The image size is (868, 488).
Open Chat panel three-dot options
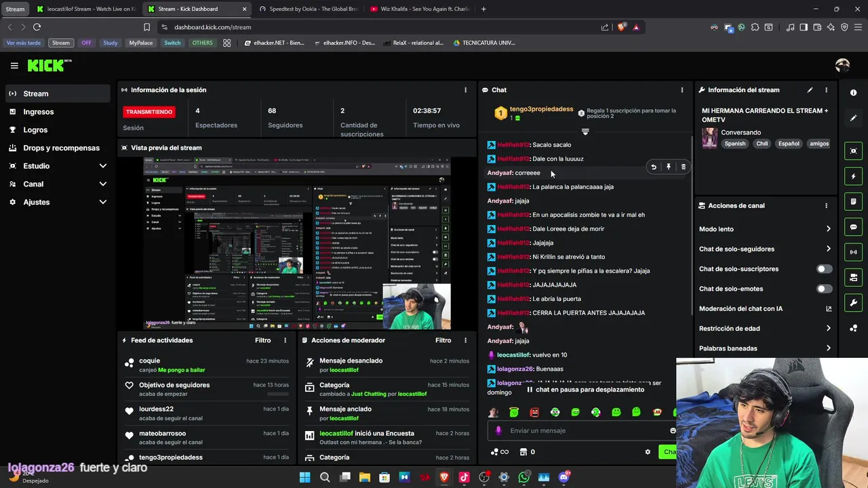point(682,89)
